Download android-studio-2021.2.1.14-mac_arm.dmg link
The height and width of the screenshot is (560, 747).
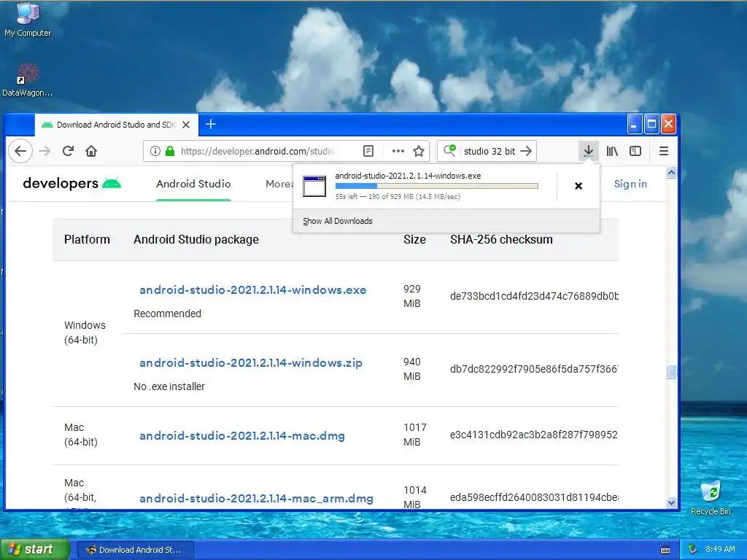pos(256,499)
